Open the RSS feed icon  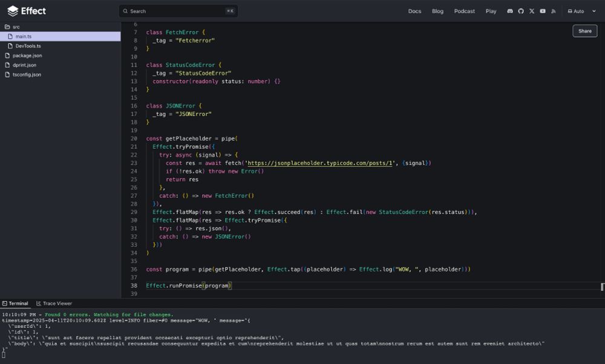point(554,11)
